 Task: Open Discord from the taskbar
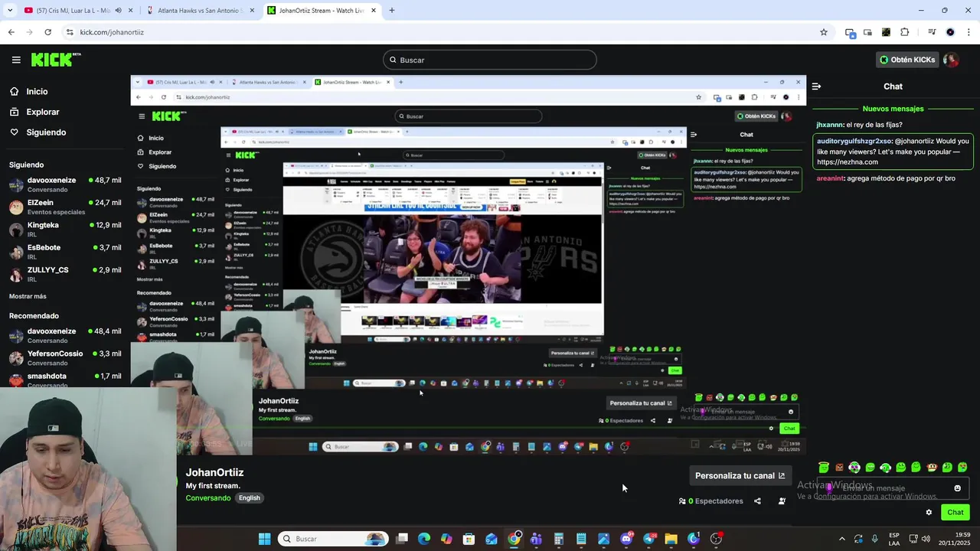click(x=626, y=539)
